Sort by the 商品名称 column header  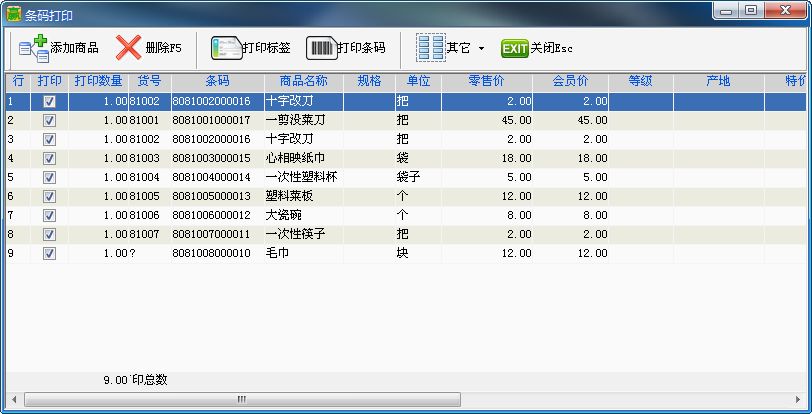click(x=303, y=81)
